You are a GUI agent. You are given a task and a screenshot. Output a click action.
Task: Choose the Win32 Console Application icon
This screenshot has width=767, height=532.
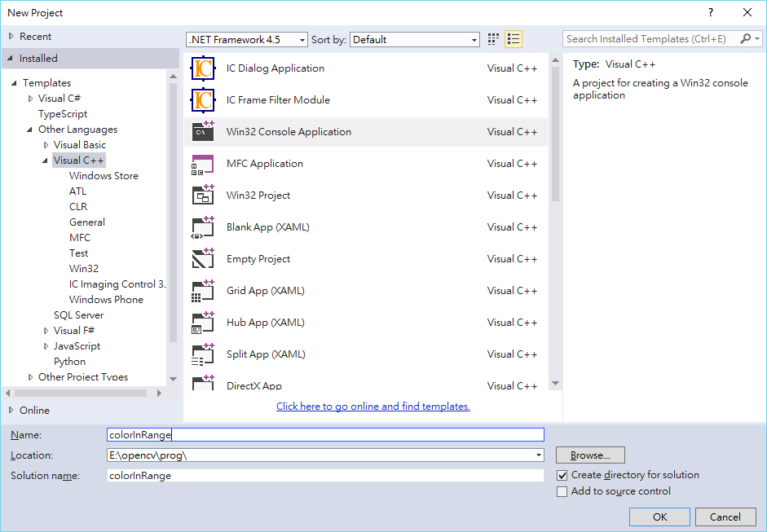point(202,131)
